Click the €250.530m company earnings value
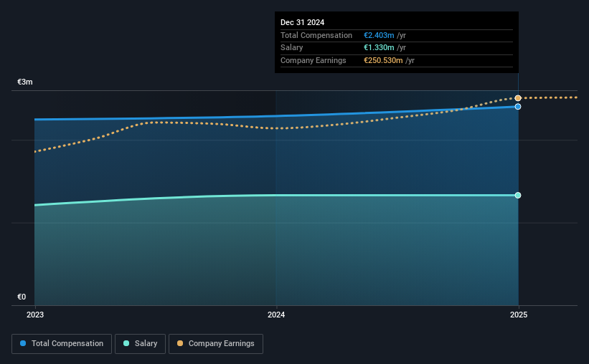The width and height of the screenshot is (589, 364). 383,60
